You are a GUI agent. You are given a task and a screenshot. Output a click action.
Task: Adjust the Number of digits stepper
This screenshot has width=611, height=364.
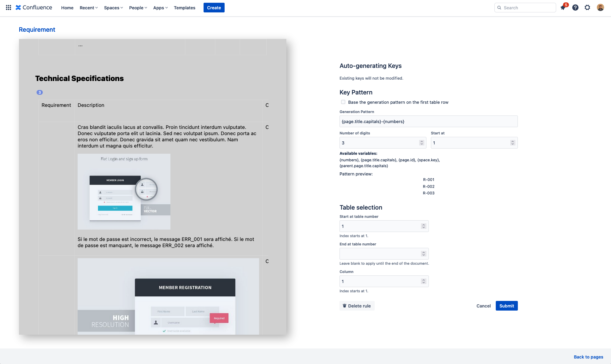(x=421, y=143)
